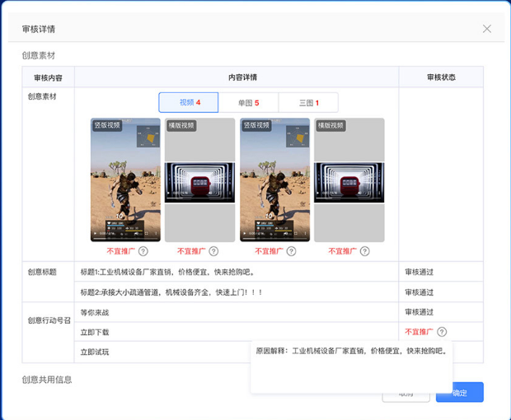
Task: Open the second 竖版视频 thumbnail
Action: click(274, 179)
